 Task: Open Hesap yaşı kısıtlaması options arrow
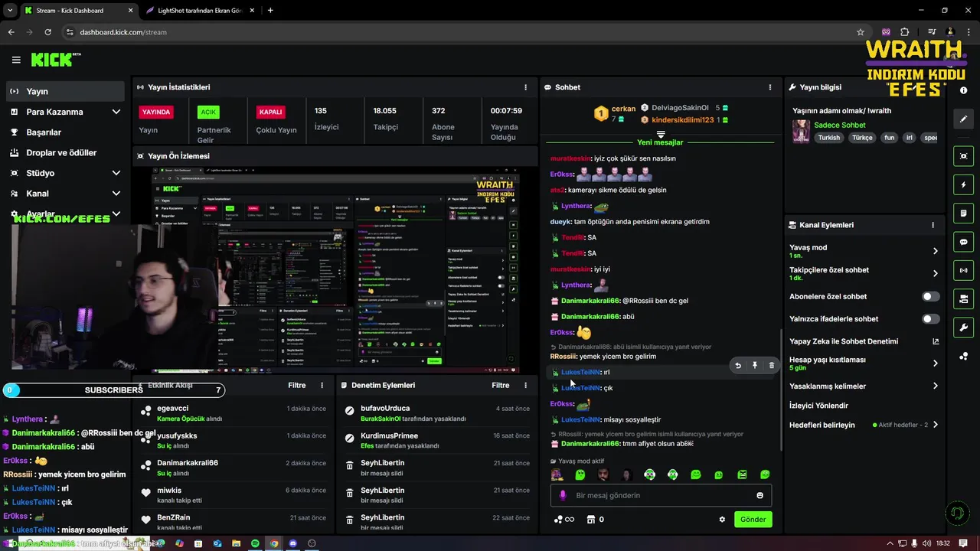click(x=936, y=364)
